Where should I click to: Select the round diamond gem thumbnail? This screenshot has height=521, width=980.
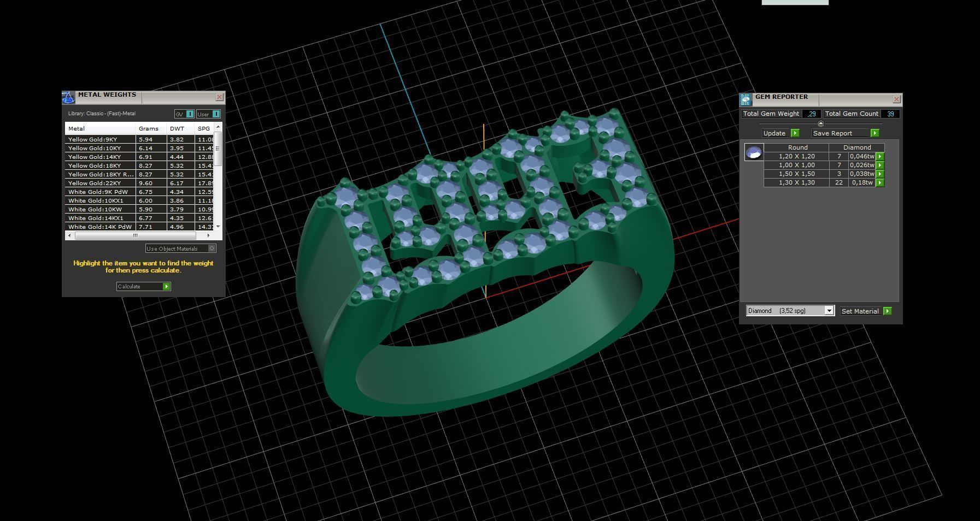pos(754,152)
